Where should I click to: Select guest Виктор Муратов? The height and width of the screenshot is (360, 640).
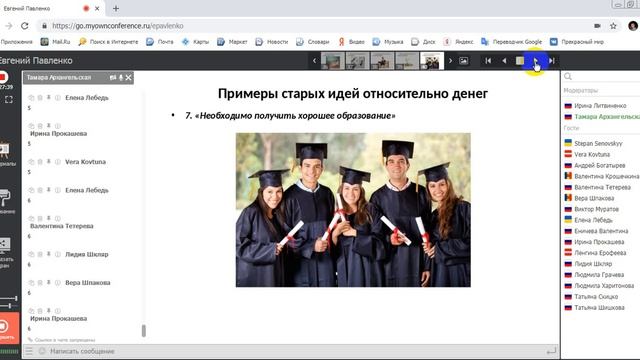[596, 209]
